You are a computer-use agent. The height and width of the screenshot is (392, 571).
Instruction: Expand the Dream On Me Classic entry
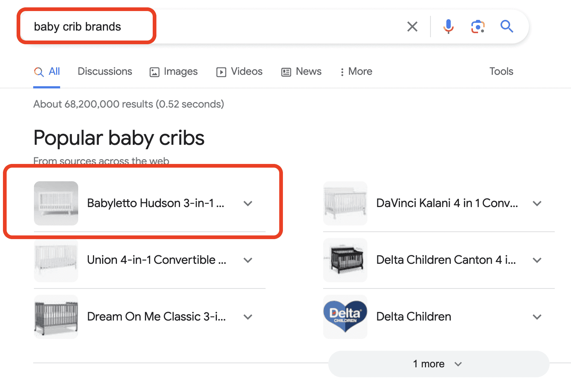(248, 316)
